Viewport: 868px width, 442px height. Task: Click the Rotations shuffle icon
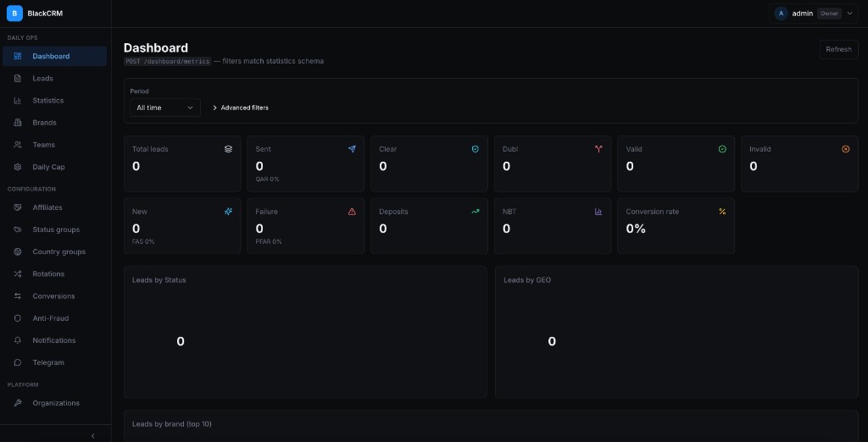18,273
